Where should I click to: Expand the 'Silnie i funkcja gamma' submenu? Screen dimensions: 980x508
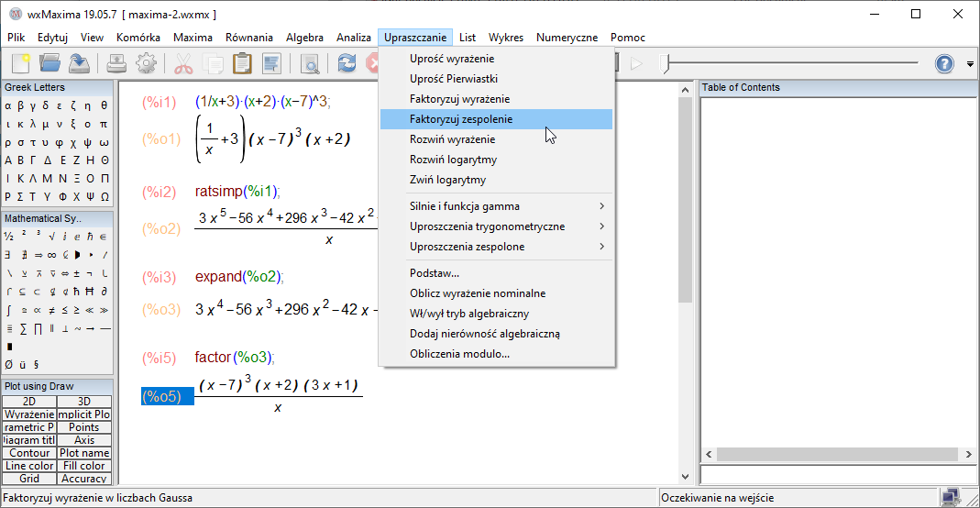[495, 206]
